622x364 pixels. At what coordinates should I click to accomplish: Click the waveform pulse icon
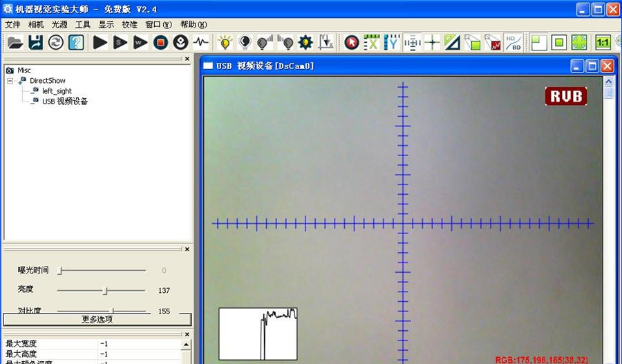tap(200, 43)
